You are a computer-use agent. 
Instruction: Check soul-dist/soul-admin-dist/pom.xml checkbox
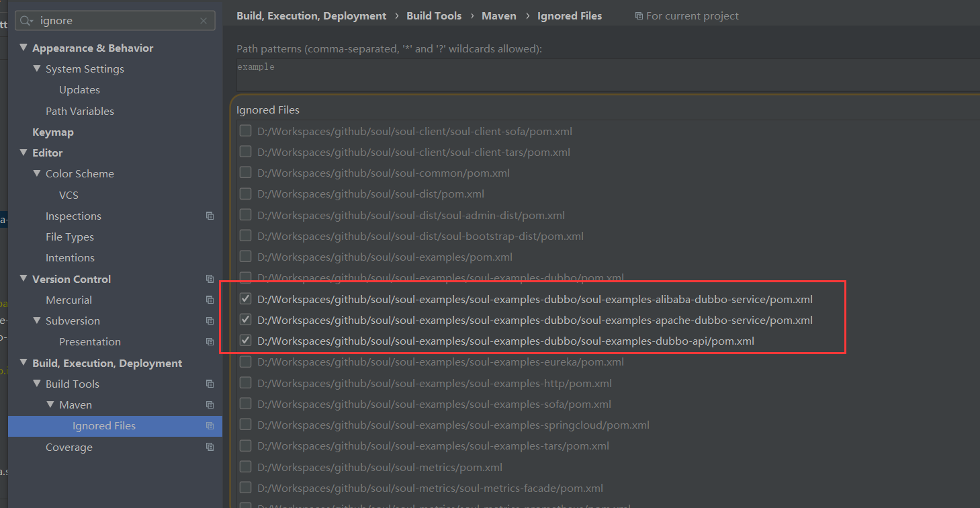coord(246,215)
